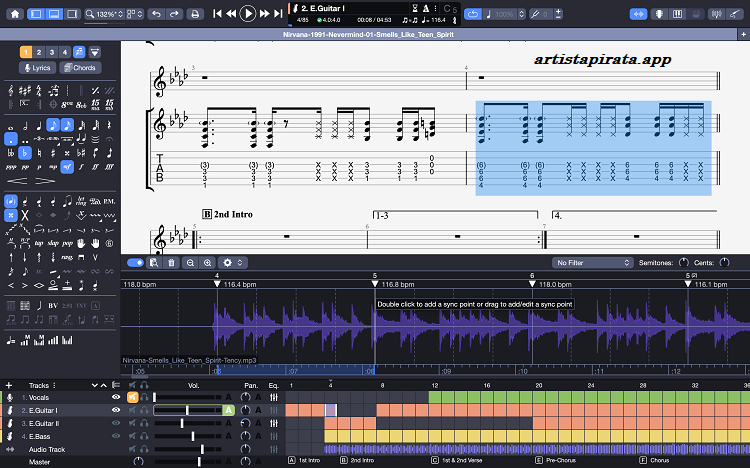Screen dimensions: 750x468
Task: Zoom in the audio waveform
Action: pyautogui.click(x=208, y=263)
